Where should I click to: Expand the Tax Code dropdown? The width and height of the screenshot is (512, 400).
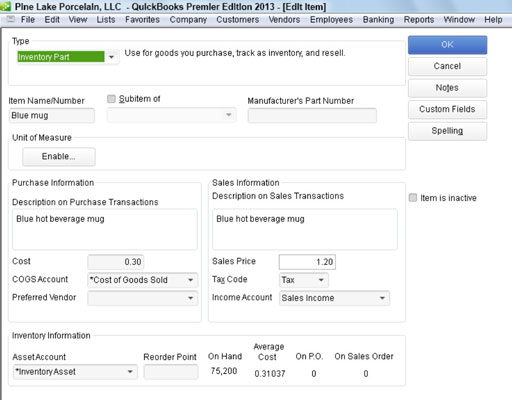(321, 280)
